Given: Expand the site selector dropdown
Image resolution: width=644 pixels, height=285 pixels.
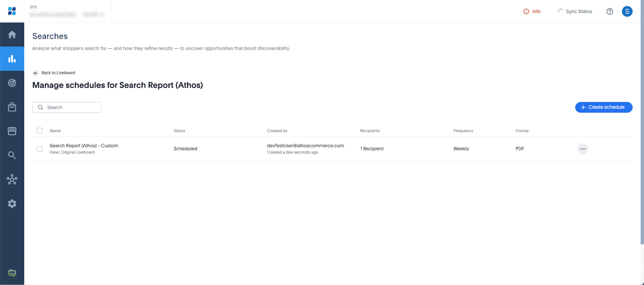Looking at the screenshot, I should 67,14.
